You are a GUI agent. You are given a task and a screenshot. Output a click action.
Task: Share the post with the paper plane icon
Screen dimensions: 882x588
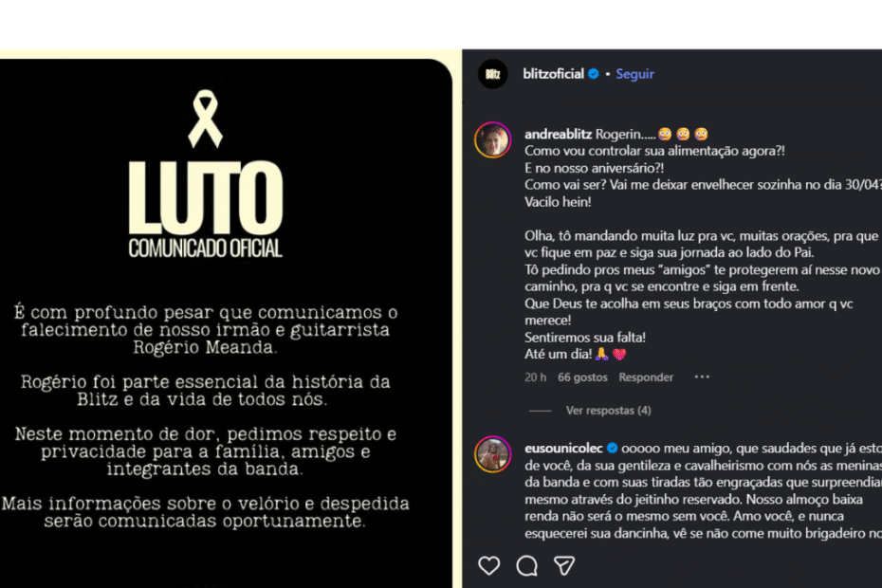564,565
